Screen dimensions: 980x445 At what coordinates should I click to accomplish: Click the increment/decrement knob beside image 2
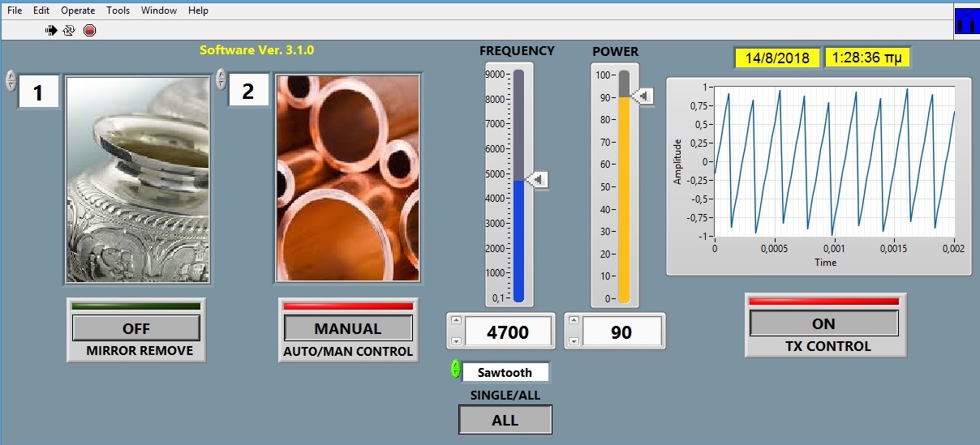(x=221, y=79)
